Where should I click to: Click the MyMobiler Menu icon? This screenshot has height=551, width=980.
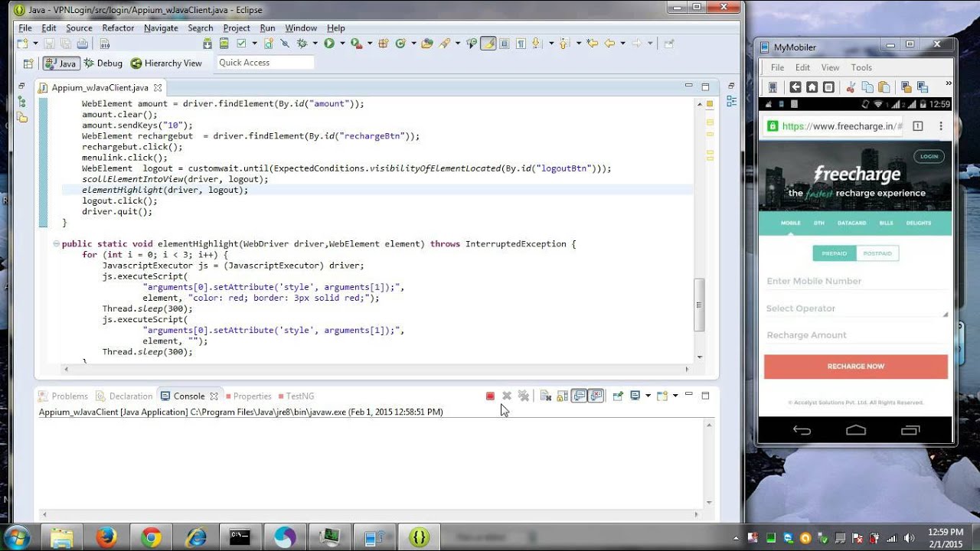pos(828,87)
